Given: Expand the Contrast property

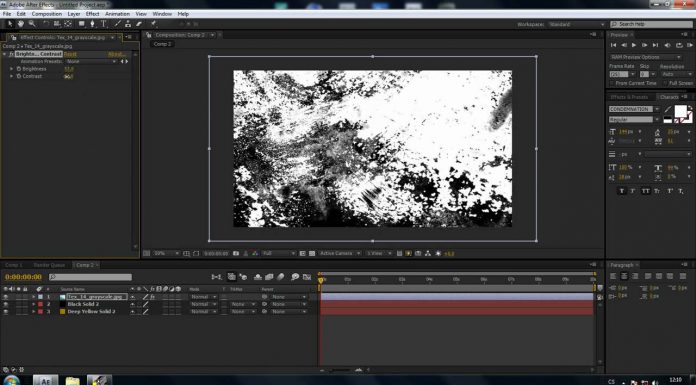Looking at the screenshot, I should (12, 76).
